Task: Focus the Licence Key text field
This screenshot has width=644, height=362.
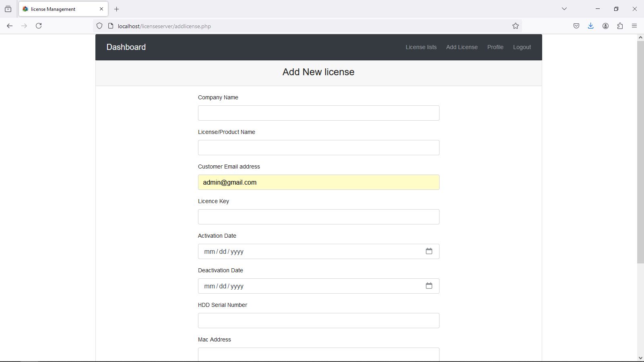Action: 318,217
